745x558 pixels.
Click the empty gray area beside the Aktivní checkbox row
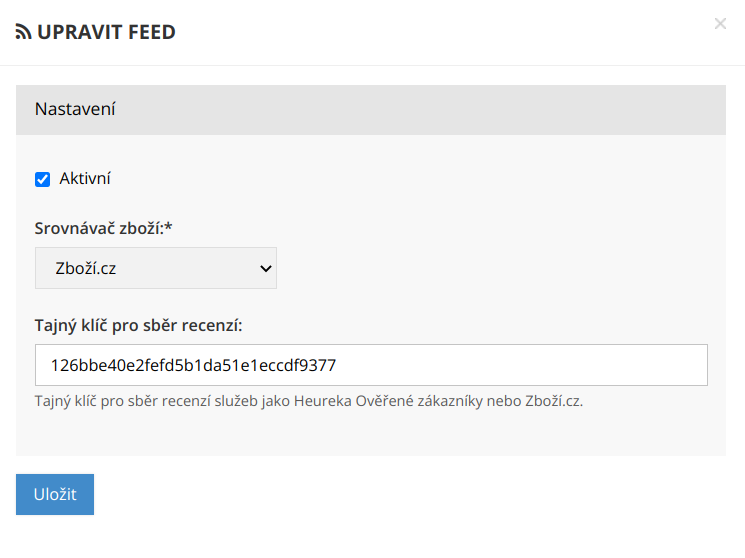click(x=400, y=180)
